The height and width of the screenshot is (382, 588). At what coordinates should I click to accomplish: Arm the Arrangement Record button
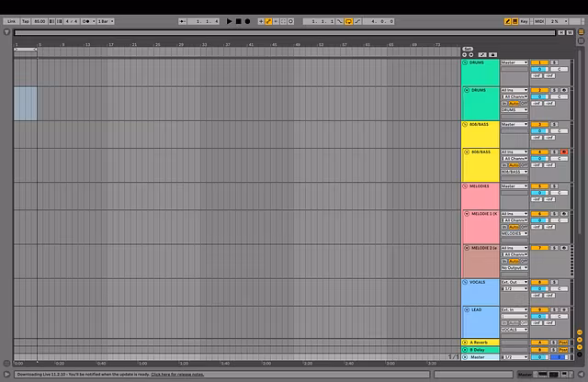coord(247,21)
